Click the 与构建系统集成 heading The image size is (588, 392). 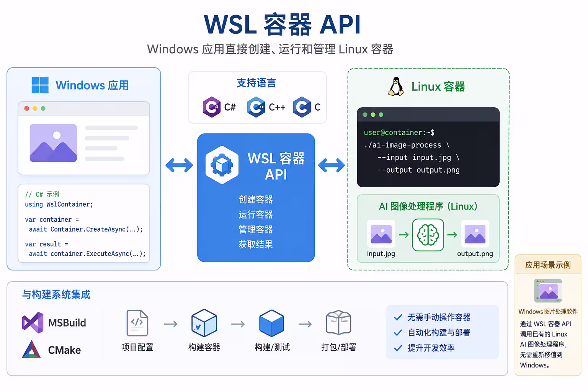coord(56,294)
